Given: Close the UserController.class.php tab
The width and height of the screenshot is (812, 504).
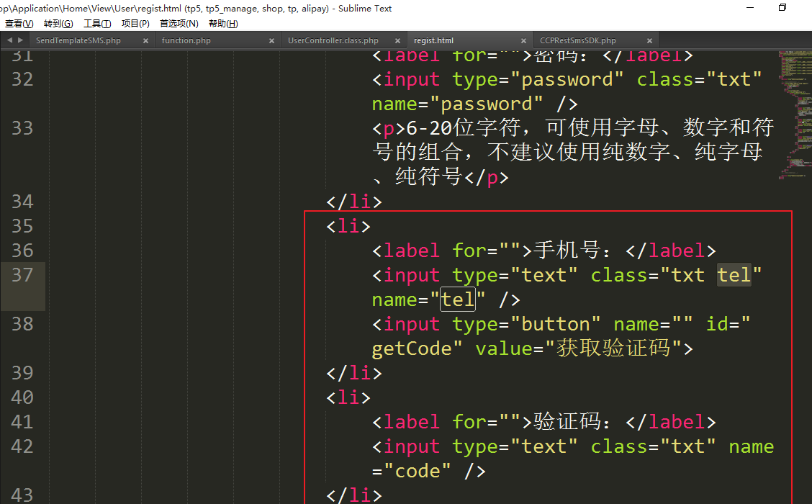Looking at the screenshot, I should pyautogui.click(x=397, y=41).
